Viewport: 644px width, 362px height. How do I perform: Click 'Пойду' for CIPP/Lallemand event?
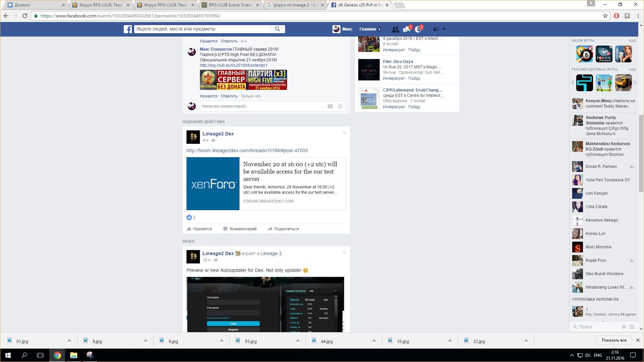click(x=414, y=107)
